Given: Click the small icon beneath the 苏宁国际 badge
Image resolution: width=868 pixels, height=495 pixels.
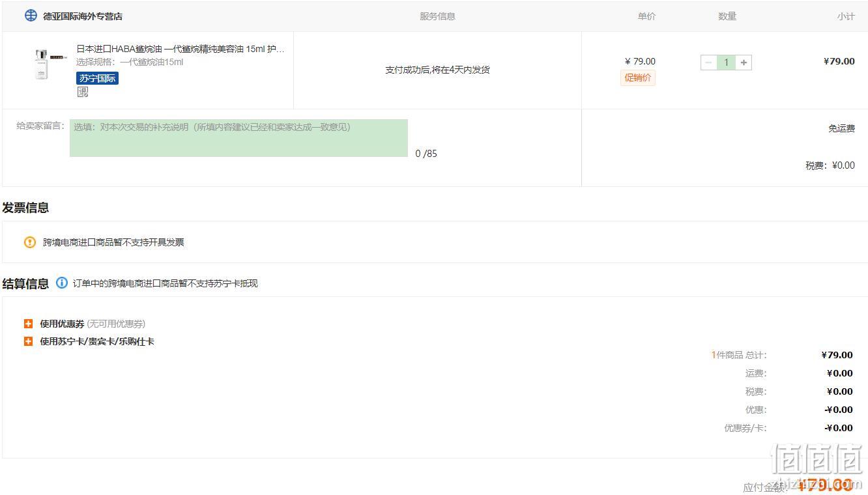Looking at the screenshot, I should point(83,92).
